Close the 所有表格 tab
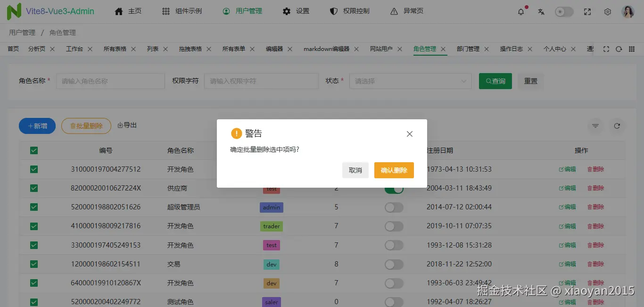Image resolution: width=644 pixels, height=307 pixels. click(x=133, y=49)
